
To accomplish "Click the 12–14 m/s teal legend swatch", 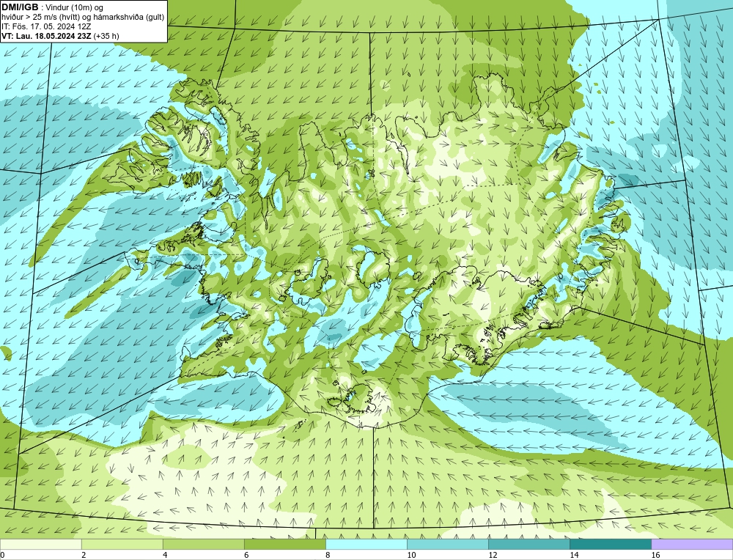I will coord(529,544).
